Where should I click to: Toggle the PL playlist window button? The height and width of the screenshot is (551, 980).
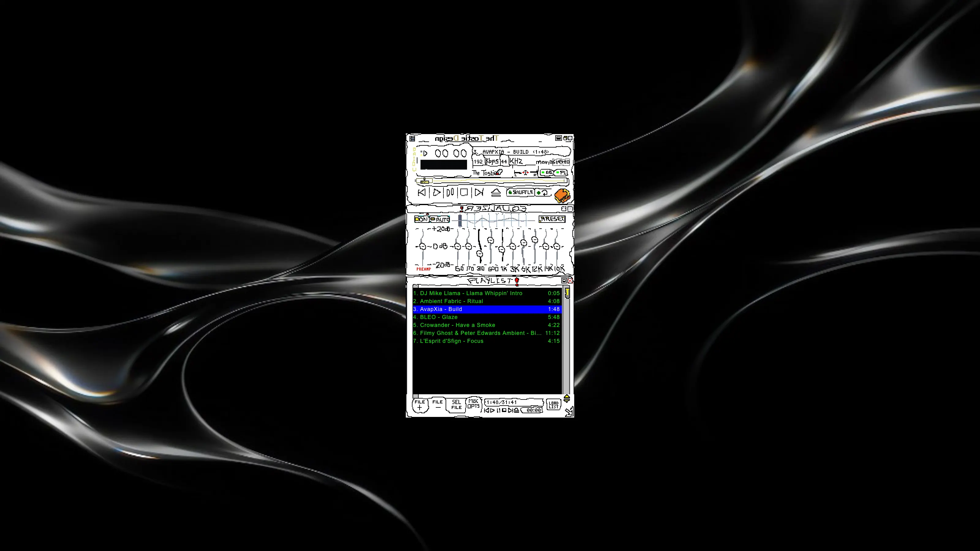[x=561, y=173]
